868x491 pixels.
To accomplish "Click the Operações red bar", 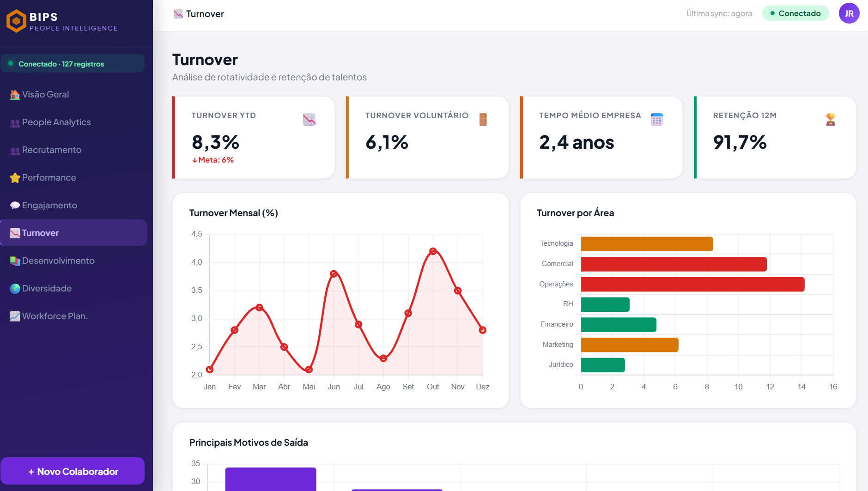I will pyautogui.click(x=692, y=285).
